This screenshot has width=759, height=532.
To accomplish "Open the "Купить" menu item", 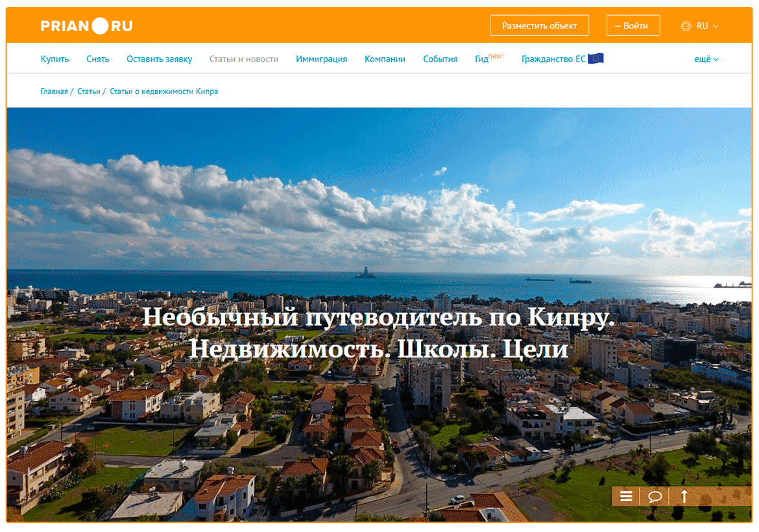I will coord(54,59).
